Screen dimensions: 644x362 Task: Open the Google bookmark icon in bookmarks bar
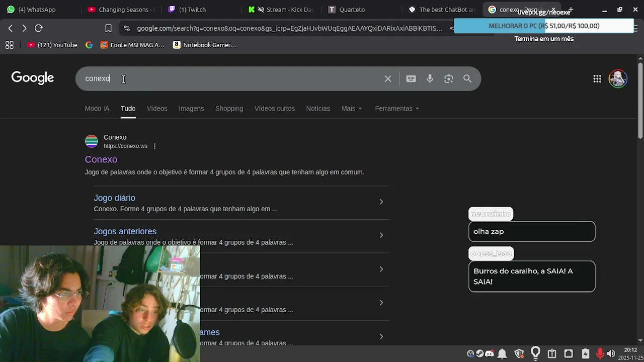[89, 45]
